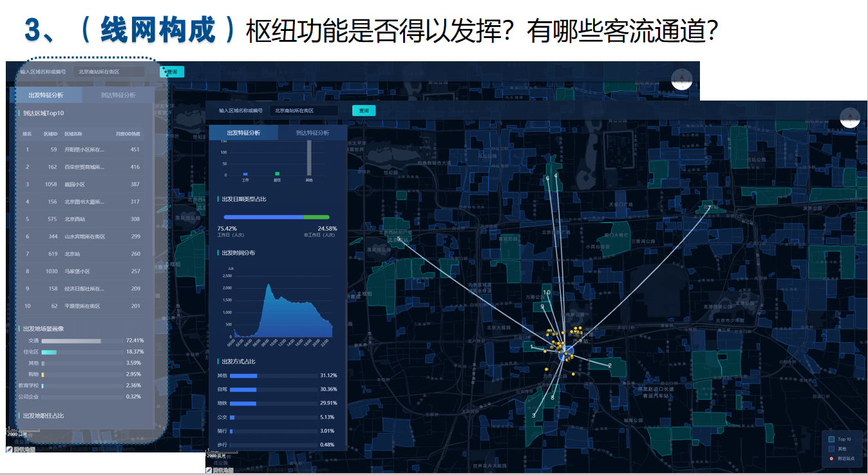Click the compass icon on the back map

[681, 79]
